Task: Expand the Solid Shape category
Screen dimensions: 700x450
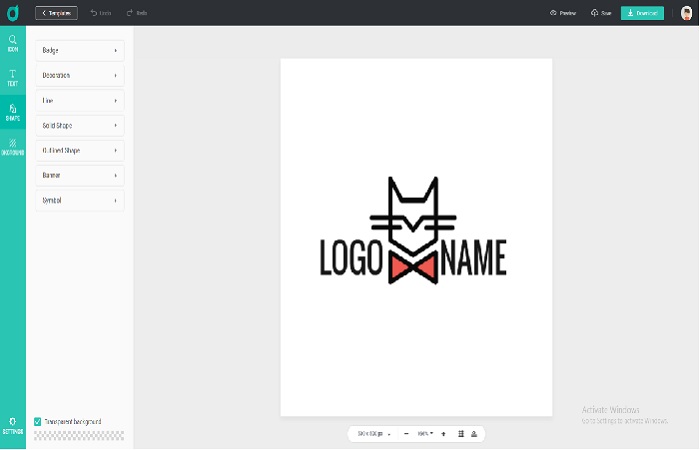Action: [80, 125]
